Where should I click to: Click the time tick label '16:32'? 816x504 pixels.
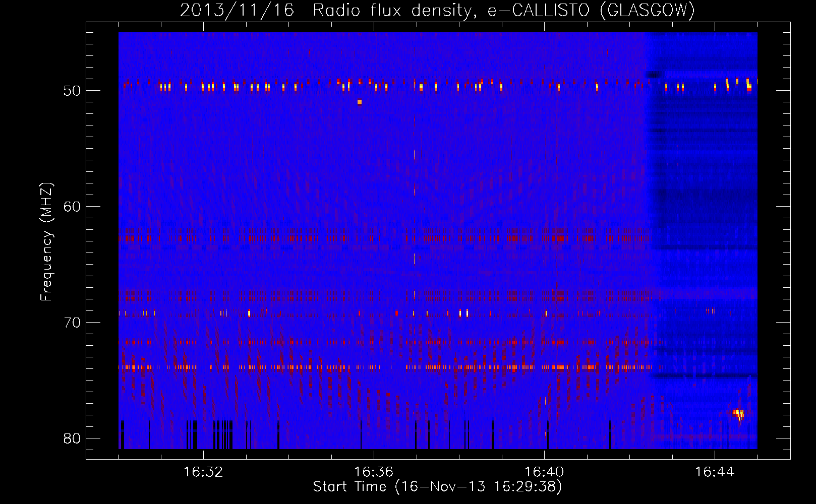[203, 472]
